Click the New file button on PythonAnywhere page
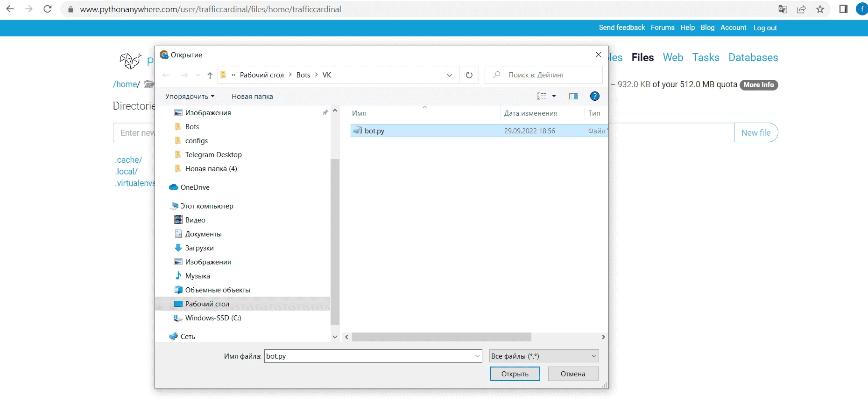 click(756, 132)
